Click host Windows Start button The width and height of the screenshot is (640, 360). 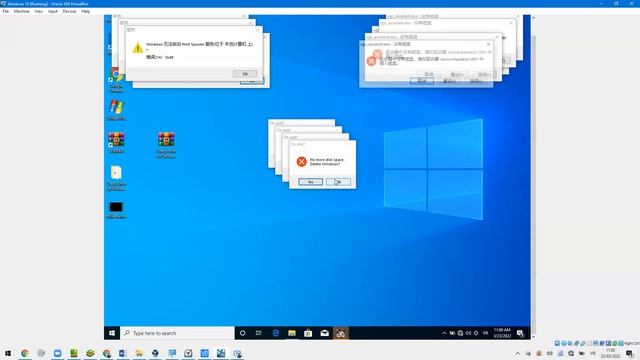[x=8, y=353]
